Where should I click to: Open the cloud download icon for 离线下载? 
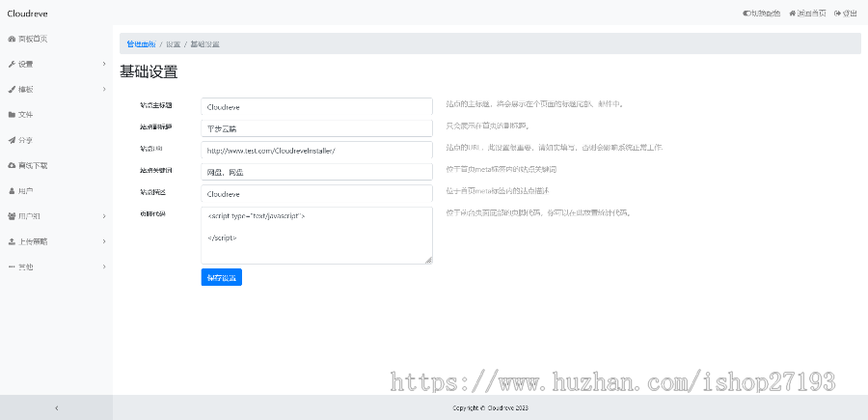coord(12,166)
